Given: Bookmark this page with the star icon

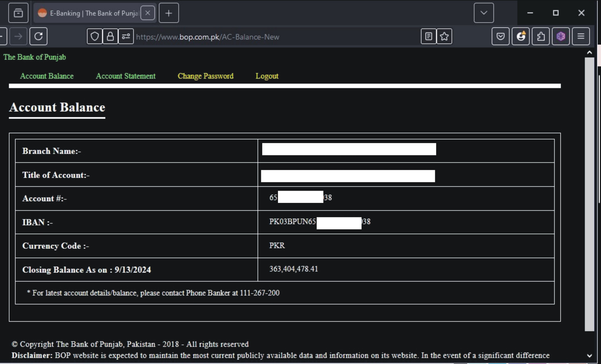Looking at the screenshot, I should click(x=444, y=37).
